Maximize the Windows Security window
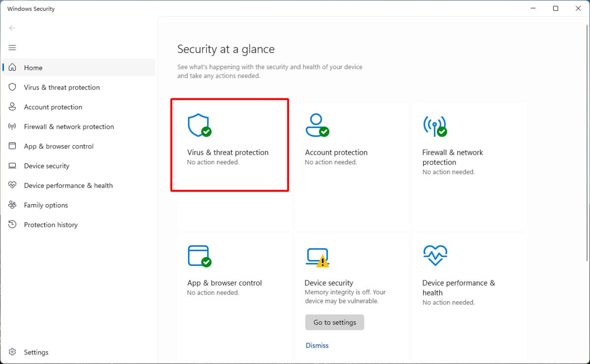Image resolution: width=590 pixels, height=364 pixels. tap(556, 8)
